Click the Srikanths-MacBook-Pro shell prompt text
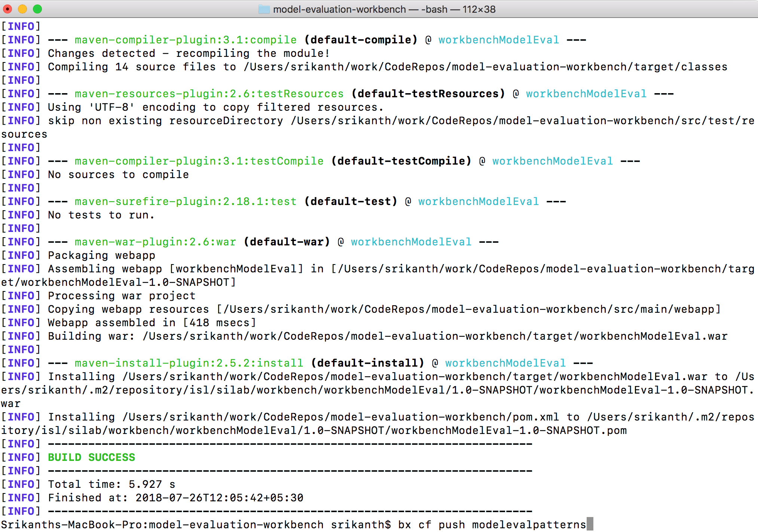 (196, 525)
